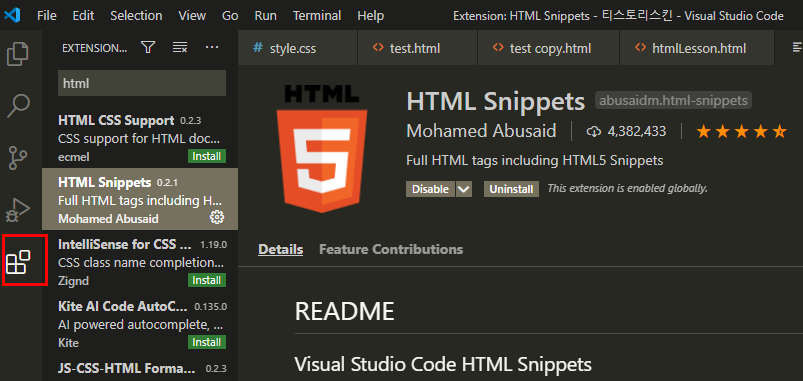
Task: Open the Run menu
Action: click(x=265, y=15)
